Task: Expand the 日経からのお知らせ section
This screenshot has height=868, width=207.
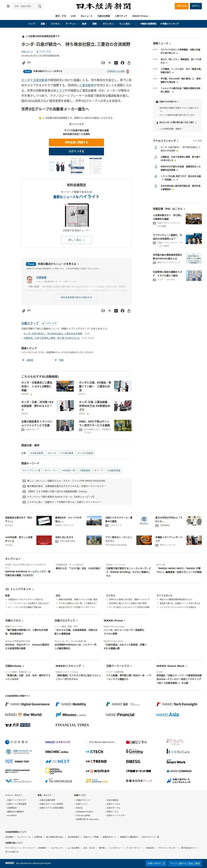Action: [168, 101]
